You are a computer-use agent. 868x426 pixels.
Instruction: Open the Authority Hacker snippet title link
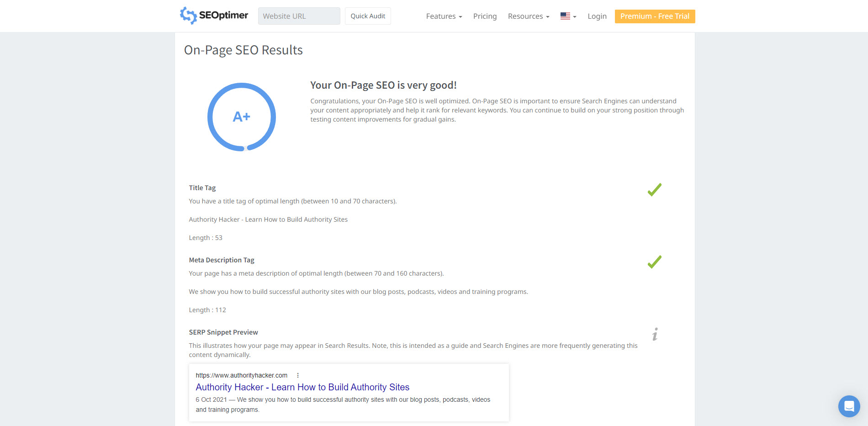pyautogui.click(x=302, y=387)
